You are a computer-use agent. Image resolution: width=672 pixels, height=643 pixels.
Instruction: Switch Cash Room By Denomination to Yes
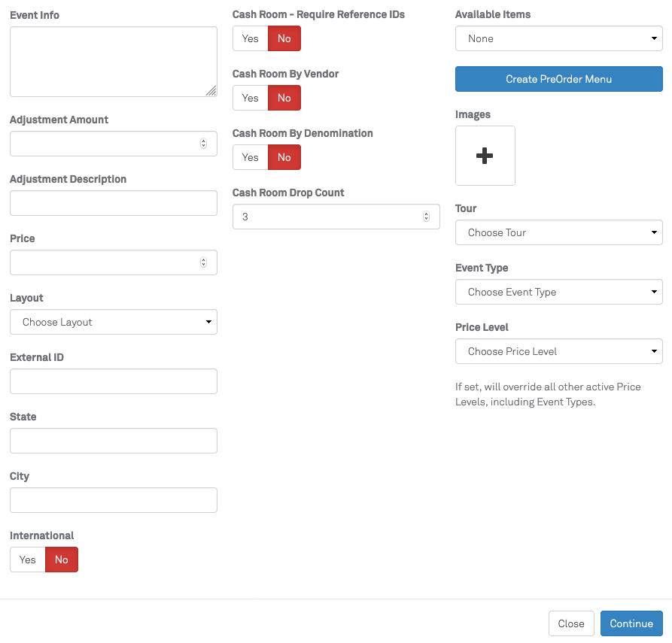pos(251,157)
